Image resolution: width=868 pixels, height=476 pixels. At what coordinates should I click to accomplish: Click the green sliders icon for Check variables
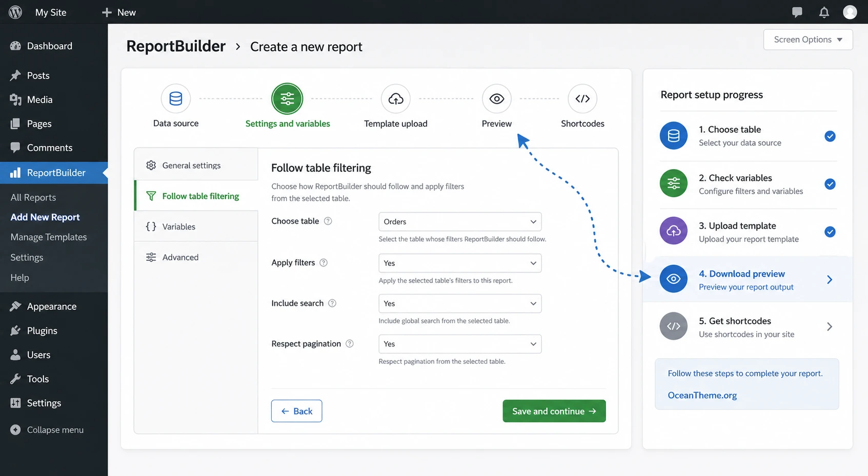click(x=674, y=183)
